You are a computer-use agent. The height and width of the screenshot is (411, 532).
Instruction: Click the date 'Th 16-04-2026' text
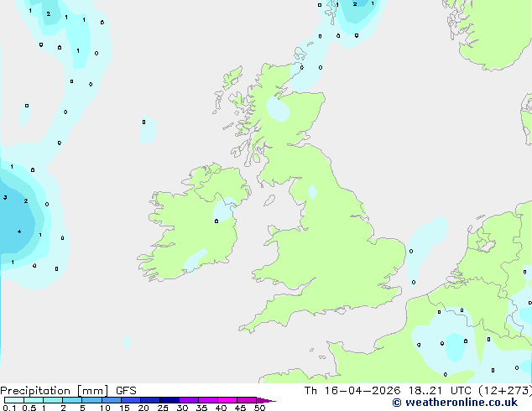(352, 391)
